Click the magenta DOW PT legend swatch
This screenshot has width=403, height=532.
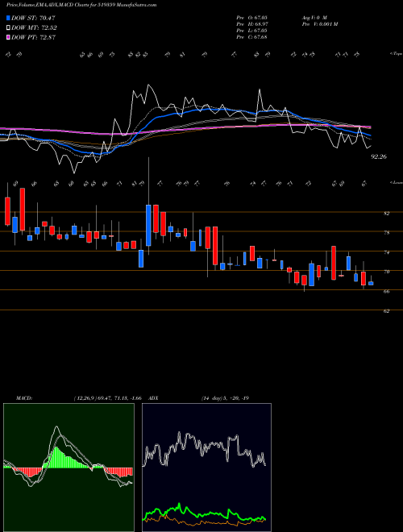(x=9, y=37)
